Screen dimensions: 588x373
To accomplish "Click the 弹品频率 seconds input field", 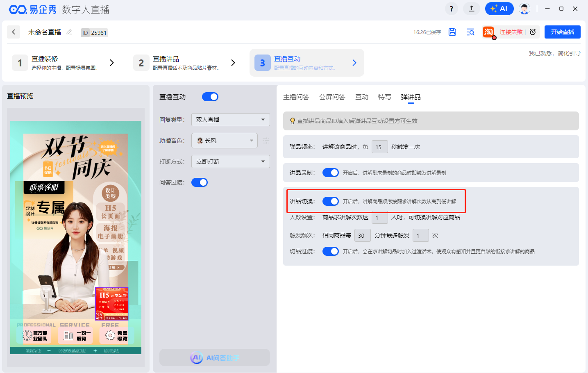I will [379, 147].
